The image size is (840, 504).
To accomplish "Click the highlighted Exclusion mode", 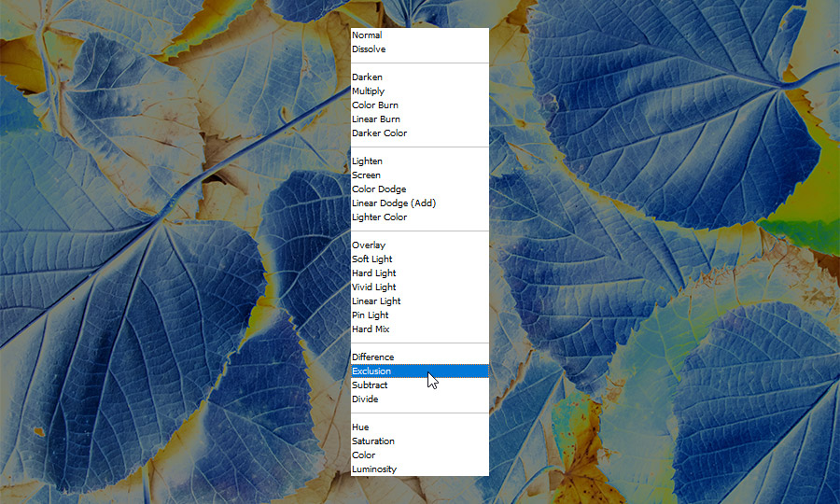I will point(419,371).
